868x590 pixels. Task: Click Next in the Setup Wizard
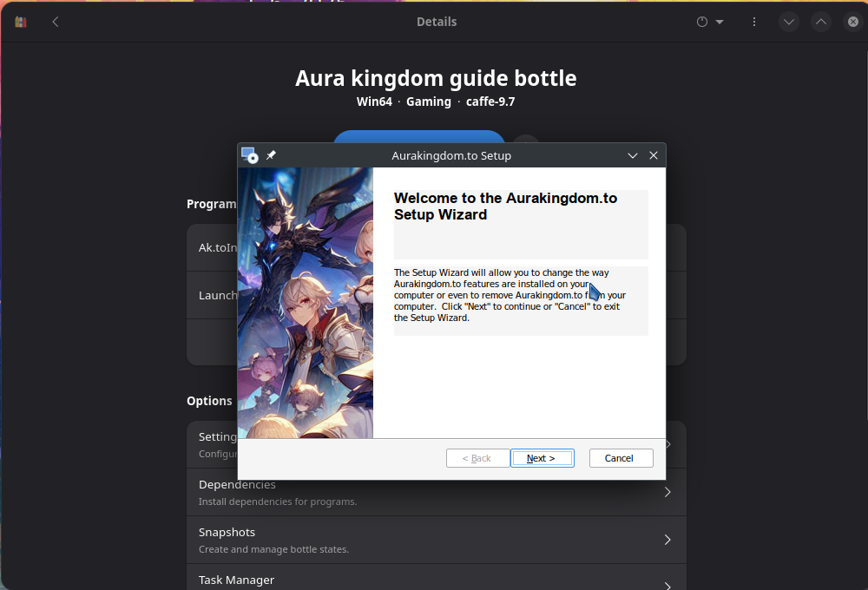tap(542, 458)
